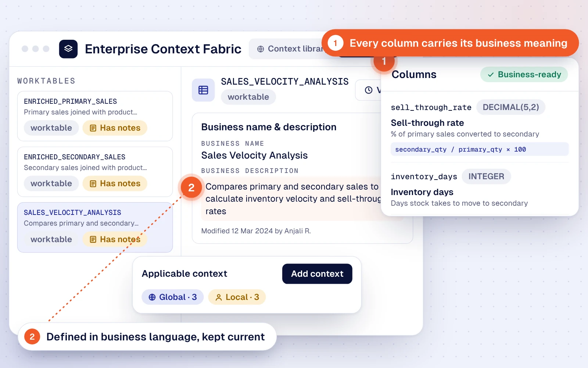Click the notes icon in ENRICHED_SECONDARY_SALES Has notes badge

(93, 184)
